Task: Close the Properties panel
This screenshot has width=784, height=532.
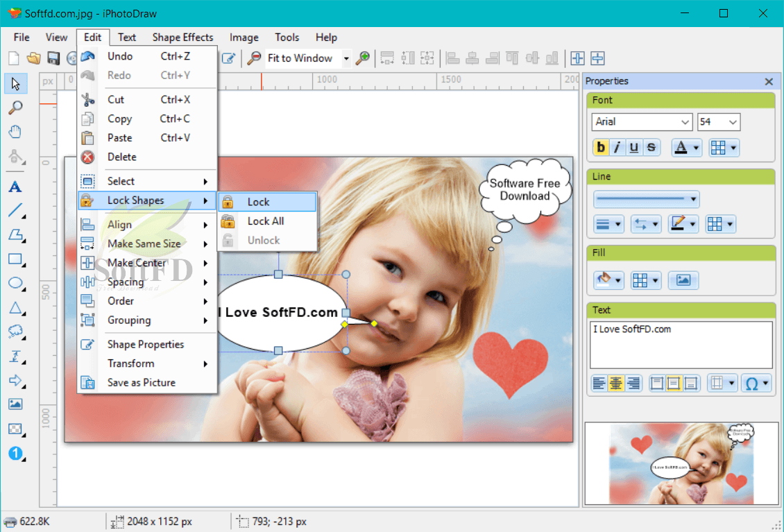Action: tap(769, 82)
